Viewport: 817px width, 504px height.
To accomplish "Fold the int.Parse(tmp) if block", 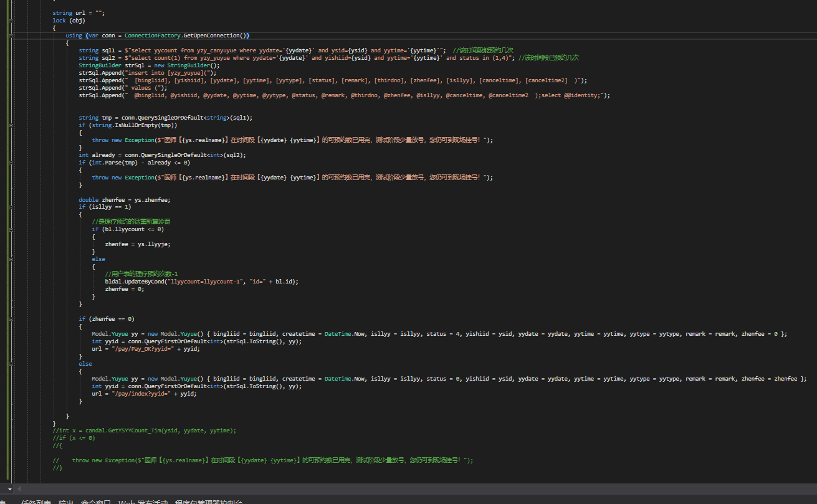I will [x=11, y=163].
